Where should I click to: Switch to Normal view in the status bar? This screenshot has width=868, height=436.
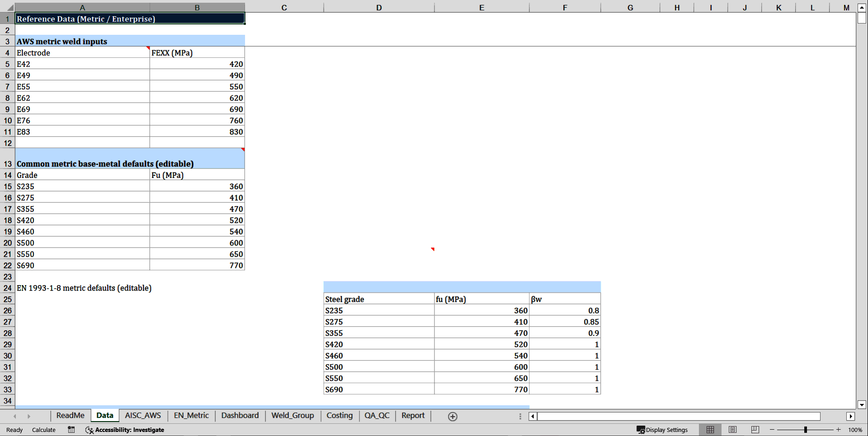pyautogui.click(x=710, y=430)
